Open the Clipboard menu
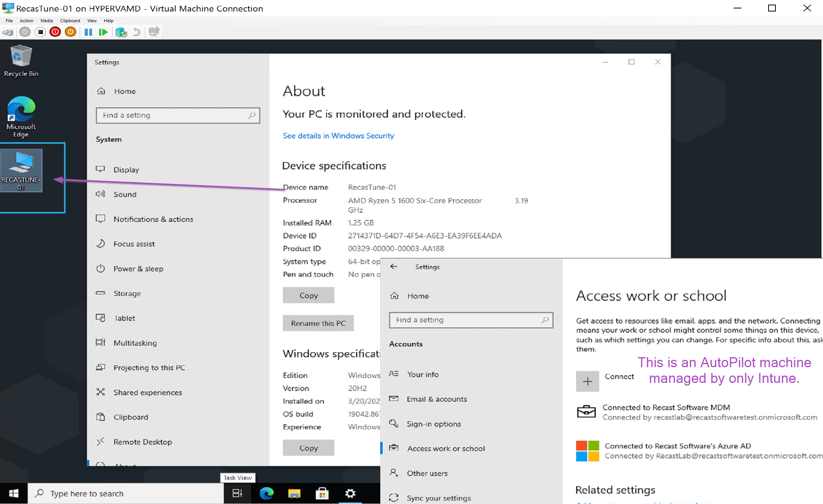The image size is (823, 504). [70, 21]
